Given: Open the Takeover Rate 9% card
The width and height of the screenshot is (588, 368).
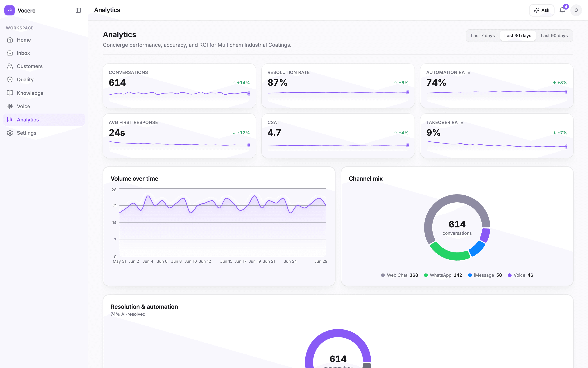Looking at the screenshot, I should click(497, 136).
